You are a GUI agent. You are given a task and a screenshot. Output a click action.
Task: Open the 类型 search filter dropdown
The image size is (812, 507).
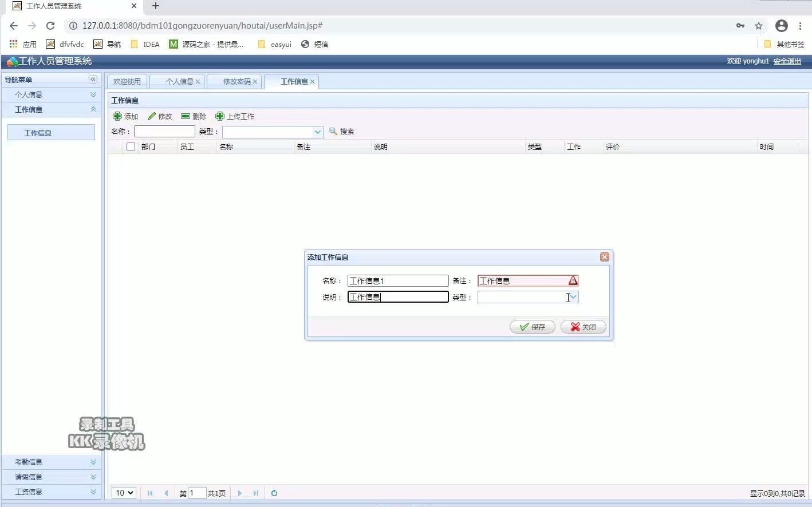(x=318, y=132)
